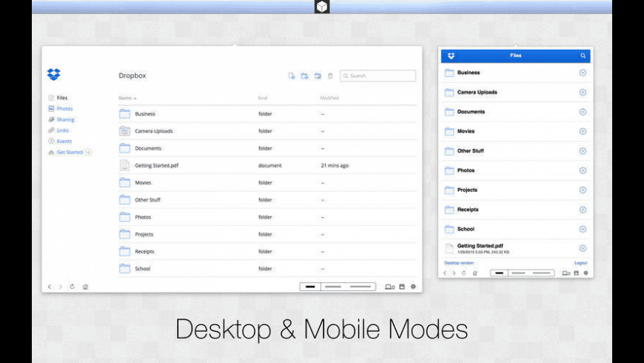644x363 pixels.
Task: Click the save icon in mobile window footer
Action: point(576,273)
